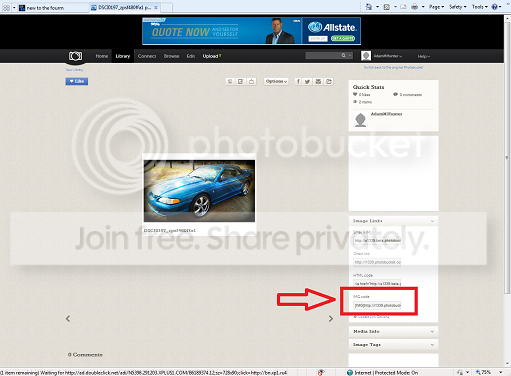
Task: Open the Upload nav item
Action: (212, 56)
